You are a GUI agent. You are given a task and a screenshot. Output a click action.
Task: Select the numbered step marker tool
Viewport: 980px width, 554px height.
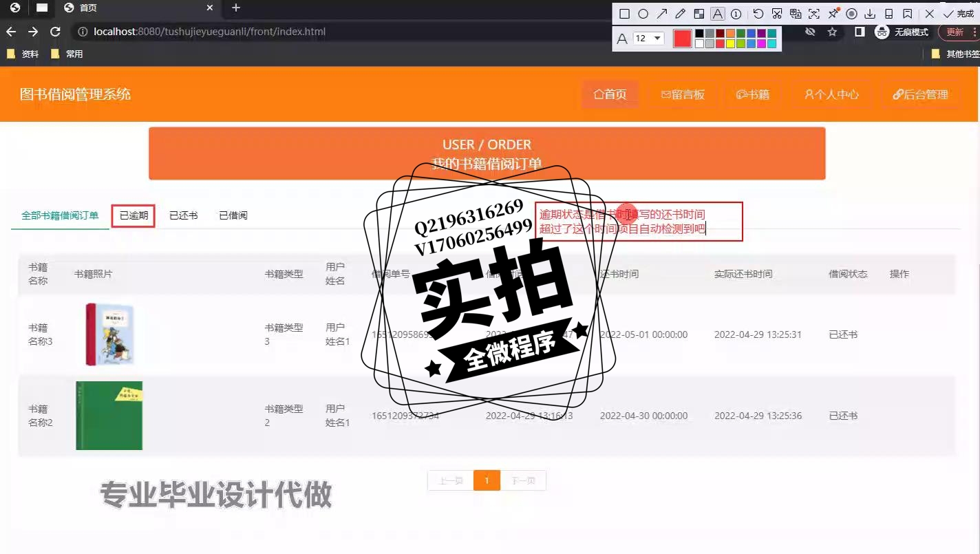[x=736, y=14]
